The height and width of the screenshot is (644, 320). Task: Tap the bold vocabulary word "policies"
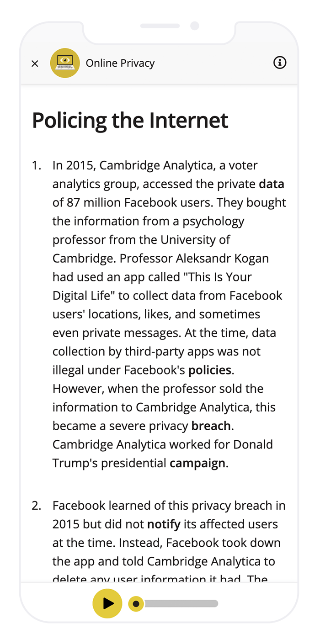pyautogui.click(x=210, y=370)
